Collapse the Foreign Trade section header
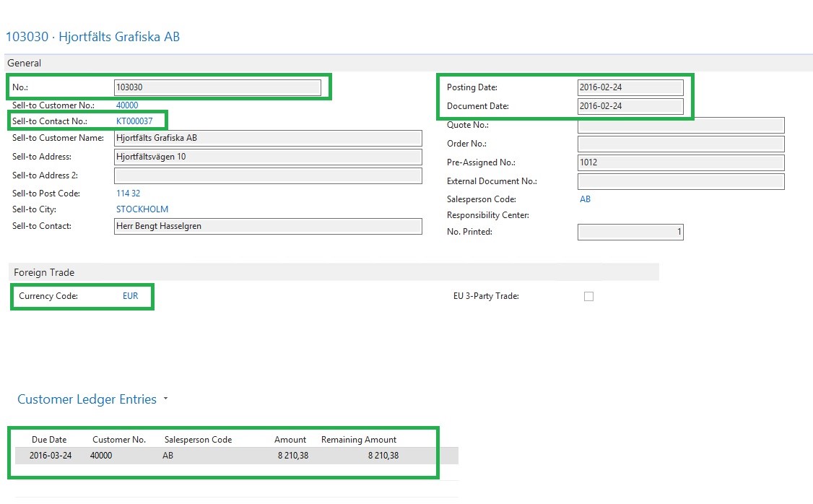The width and height of the screenshot is (813, 504). coord(44,272)
